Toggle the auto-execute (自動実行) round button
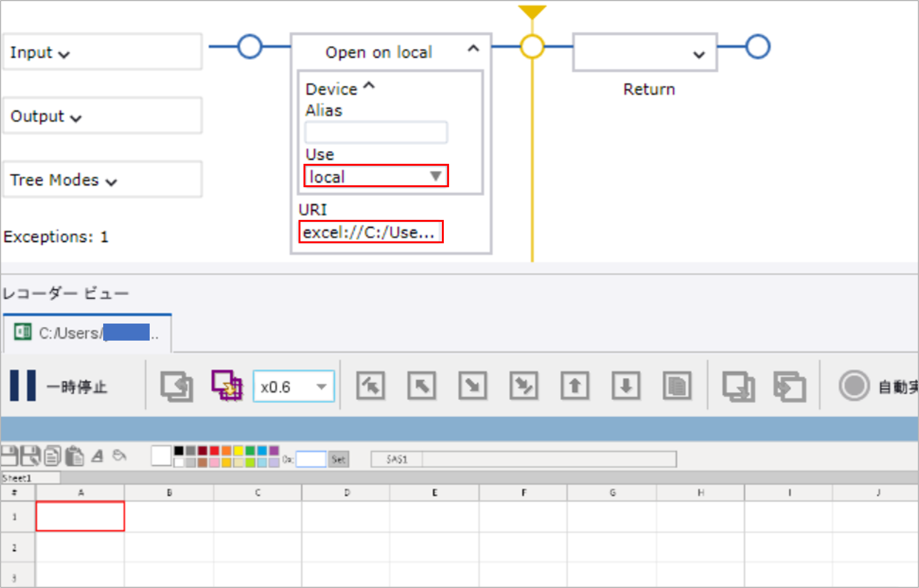 coord(854,386)
